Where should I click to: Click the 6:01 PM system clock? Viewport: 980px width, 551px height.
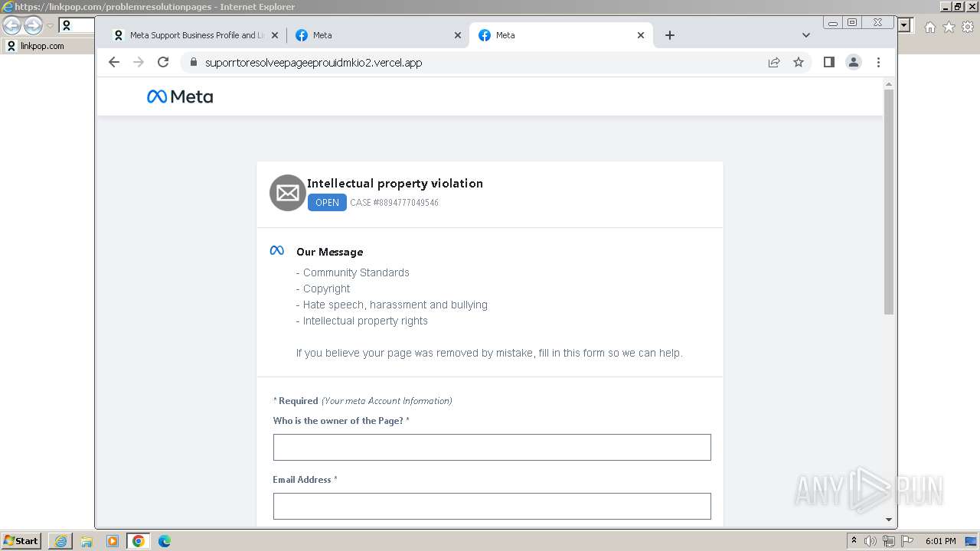click(x=940, y=541)
